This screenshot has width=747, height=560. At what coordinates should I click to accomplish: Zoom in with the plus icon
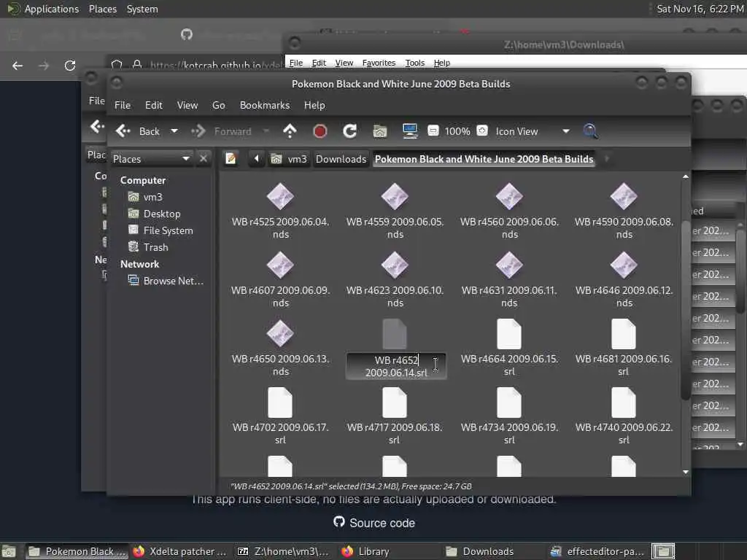click(482, 131)
